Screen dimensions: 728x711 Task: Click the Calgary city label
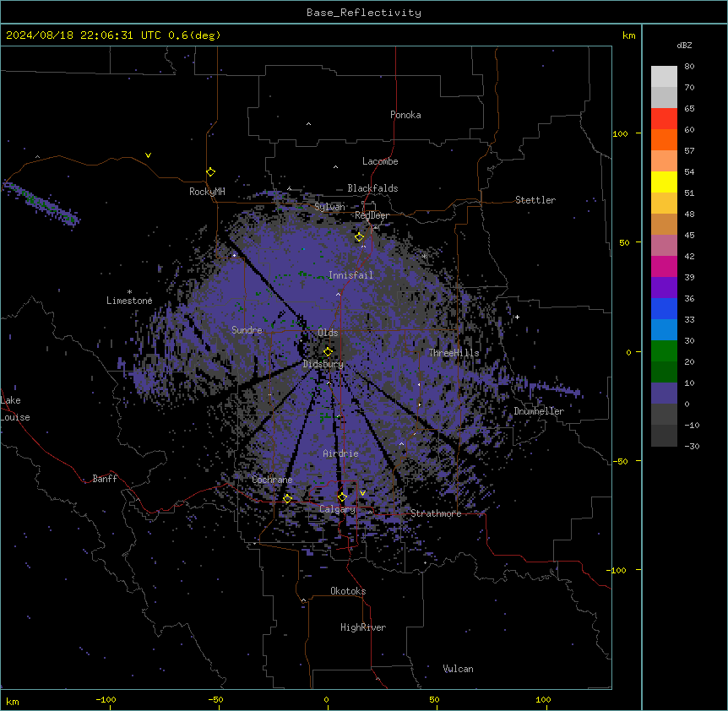tap(337, 509)
